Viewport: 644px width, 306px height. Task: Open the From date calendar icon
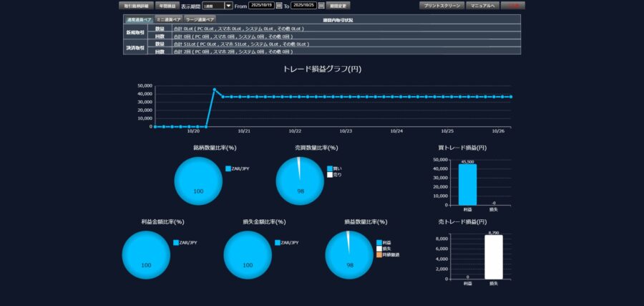coord(278,6)
